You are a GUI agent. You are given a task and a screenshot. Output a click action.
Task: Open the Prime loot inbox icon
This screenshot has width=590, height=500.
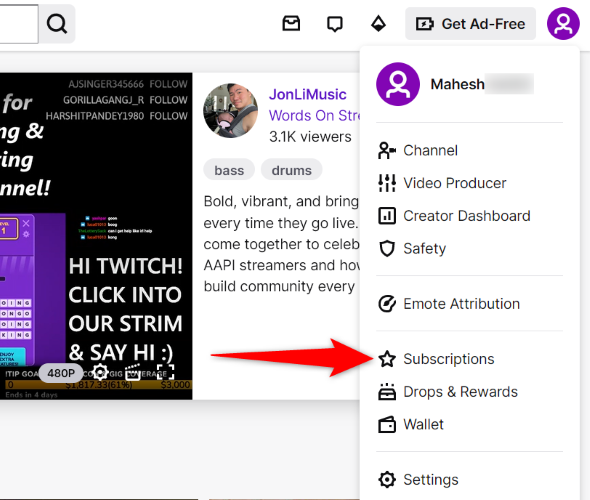[x=291, y=24]
